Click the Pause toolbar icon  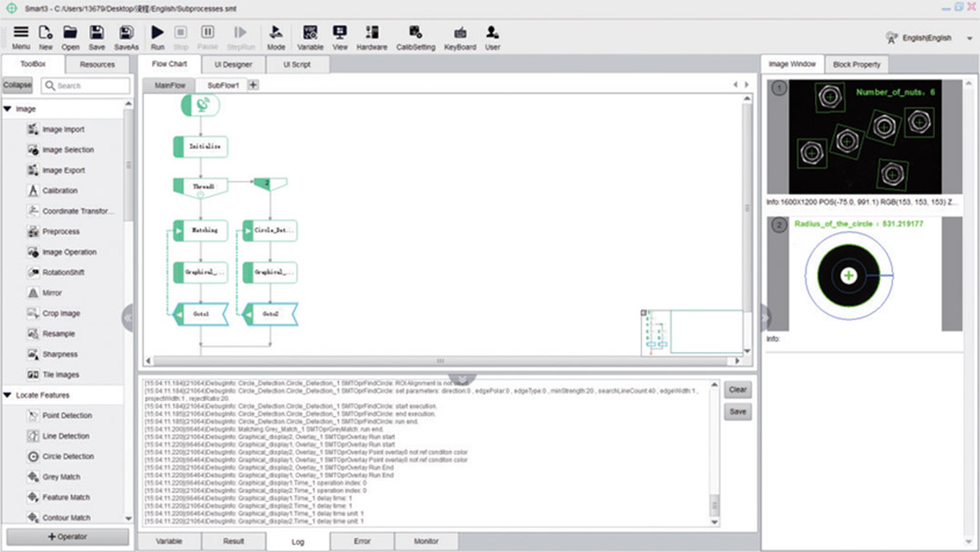click(x=208, y=37)
